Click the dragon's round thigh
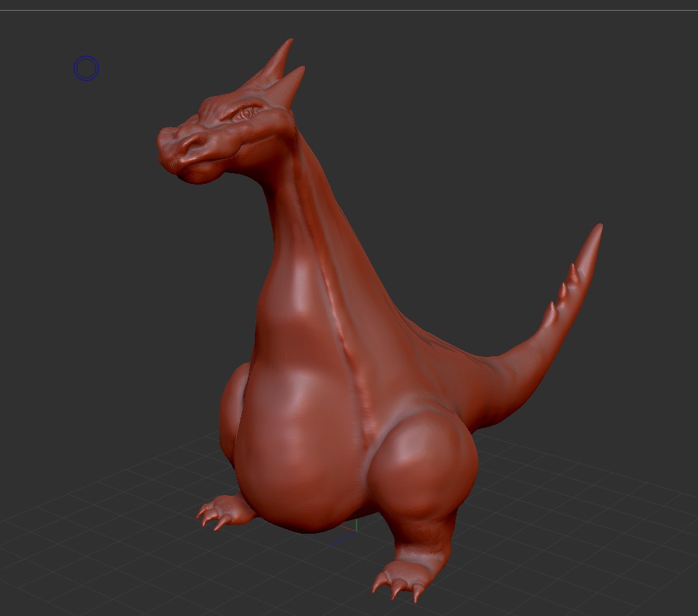 click(x=422, y=463)
